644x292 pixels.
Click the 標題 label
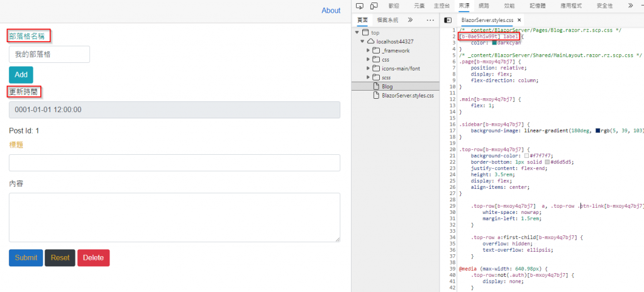[x=16, y=145]
